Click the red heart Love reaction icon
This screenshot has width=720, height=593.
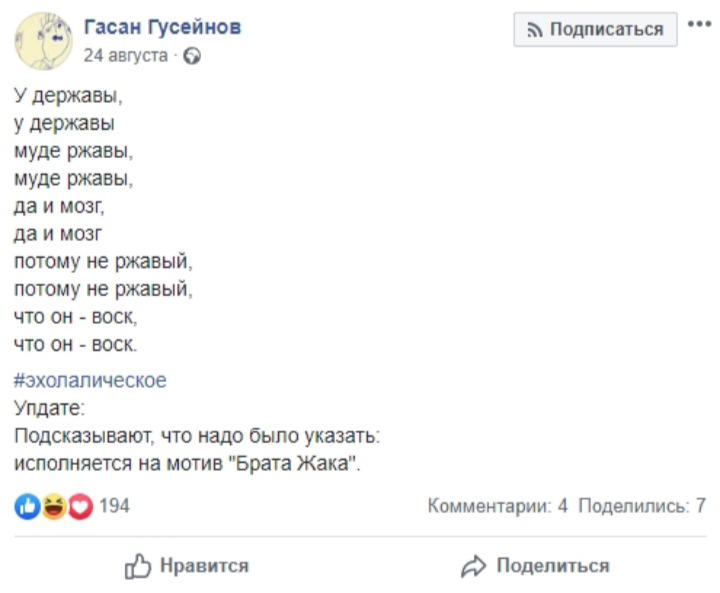coord(80,506)
